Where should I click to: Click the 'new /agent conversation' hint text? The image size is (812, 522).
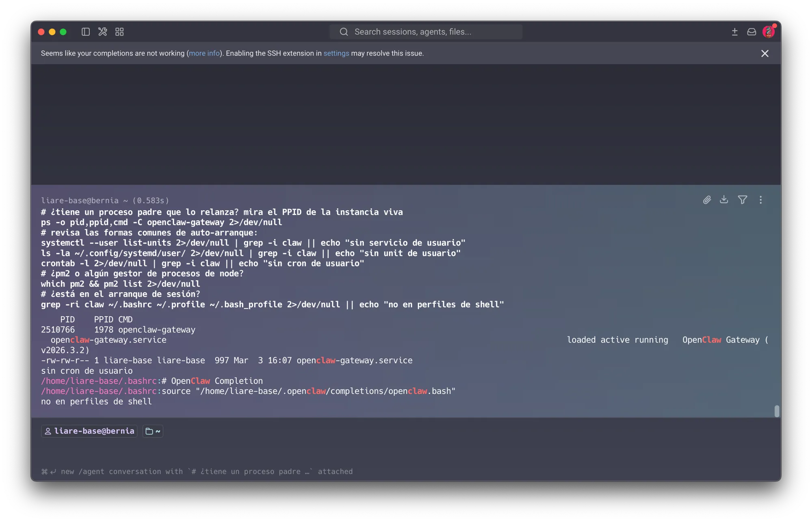pos(197,471)
